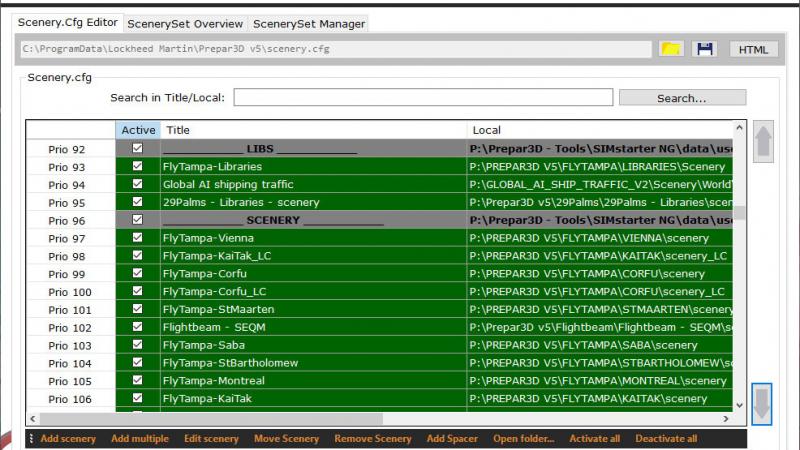Viewport: 800px width, 450px height.
Task: Select the Flightbeam - SEQM title cell
Action: (x=313, y=328)
